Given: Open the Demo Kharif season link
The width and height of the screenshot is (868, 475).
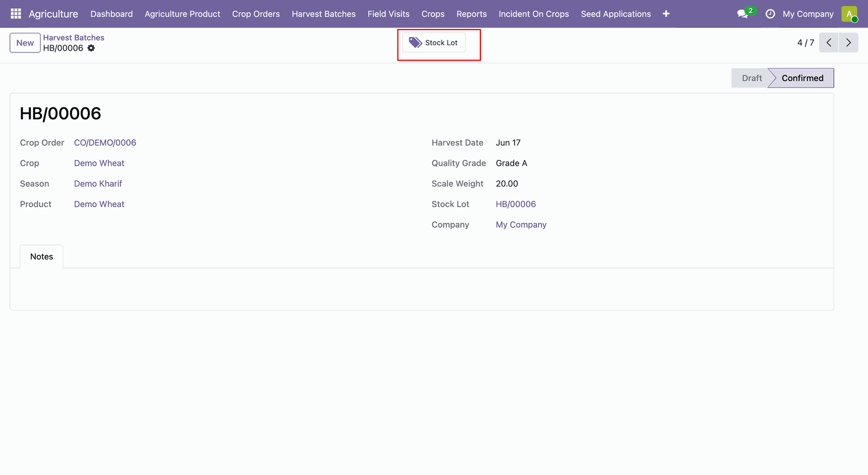Looking at the screenshot, I should (x=98, y=184).
